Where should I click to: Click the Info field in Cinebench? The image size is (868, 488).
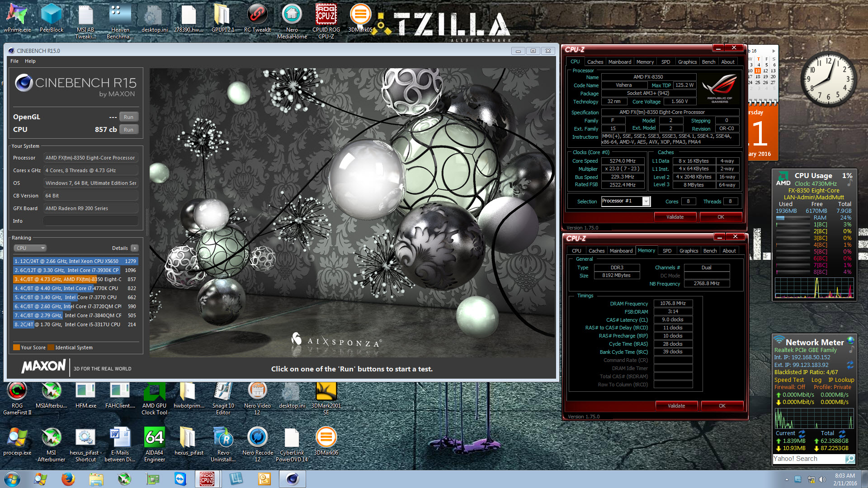point(90,221)
